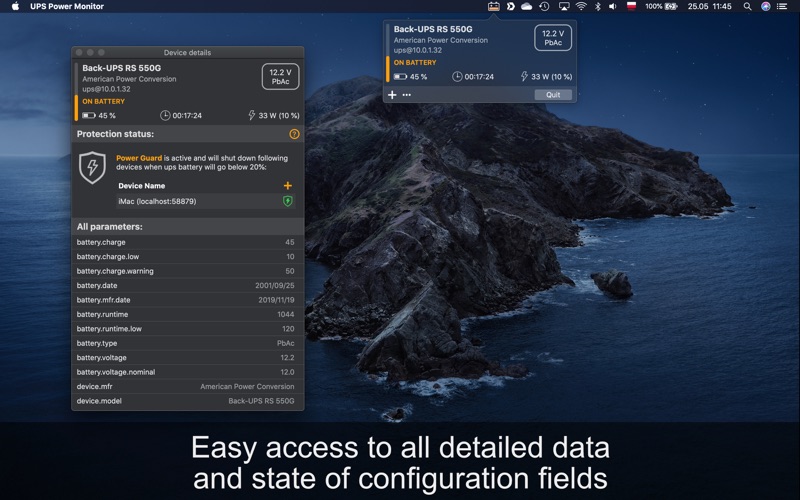Select the battery.date row

(188, 286)
